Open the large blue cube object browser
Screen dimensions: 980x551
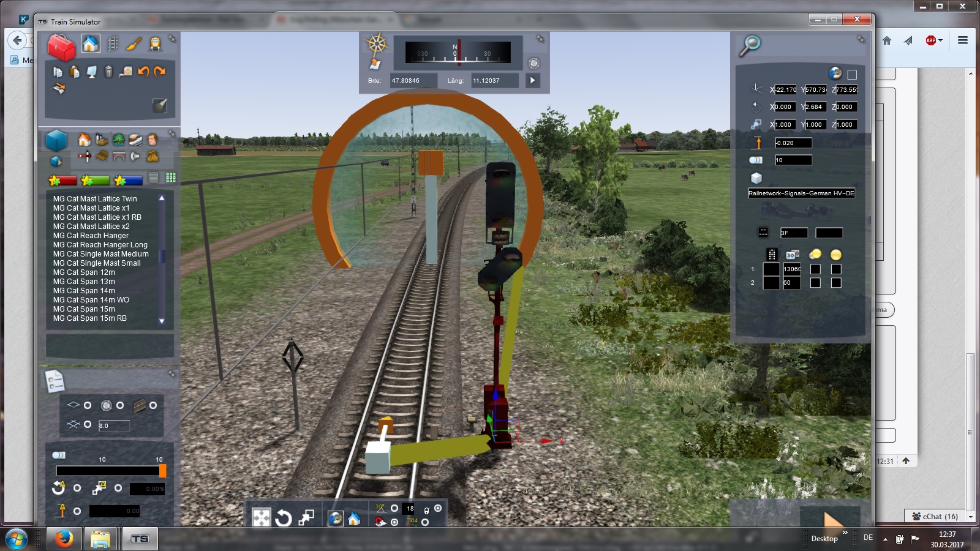click(x=56, y=140)
